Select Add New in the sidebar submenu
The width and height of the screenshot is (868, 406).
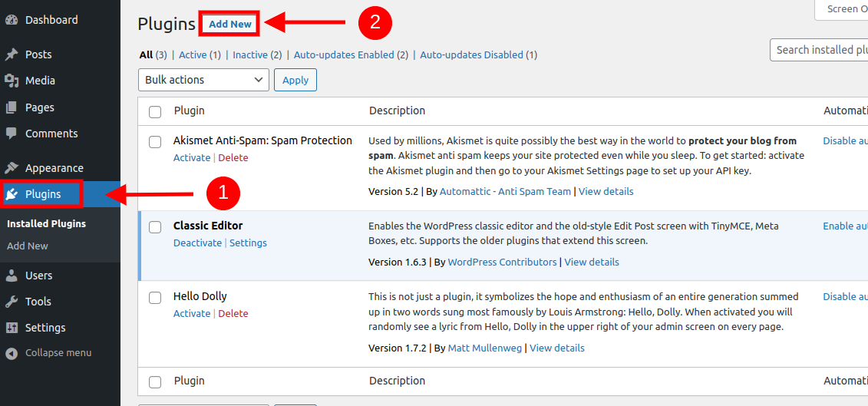(28, 246)
